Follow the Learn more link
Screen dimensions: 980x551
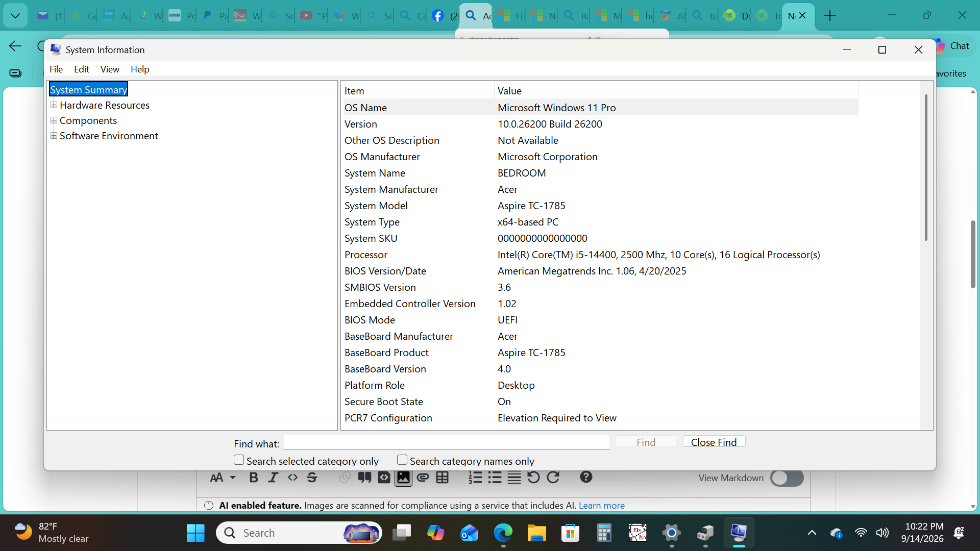(x=602, y=506)
